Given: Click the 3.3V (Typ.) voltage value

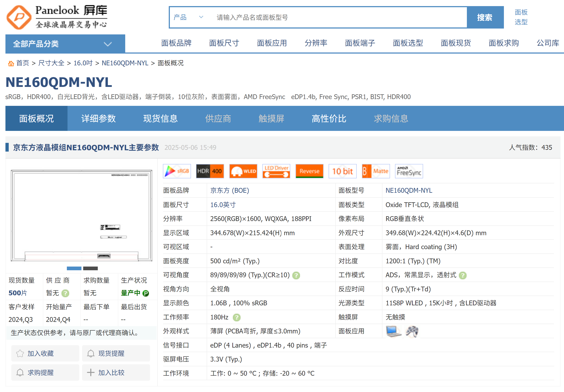Looking at the screenshot, I should 226,359.
